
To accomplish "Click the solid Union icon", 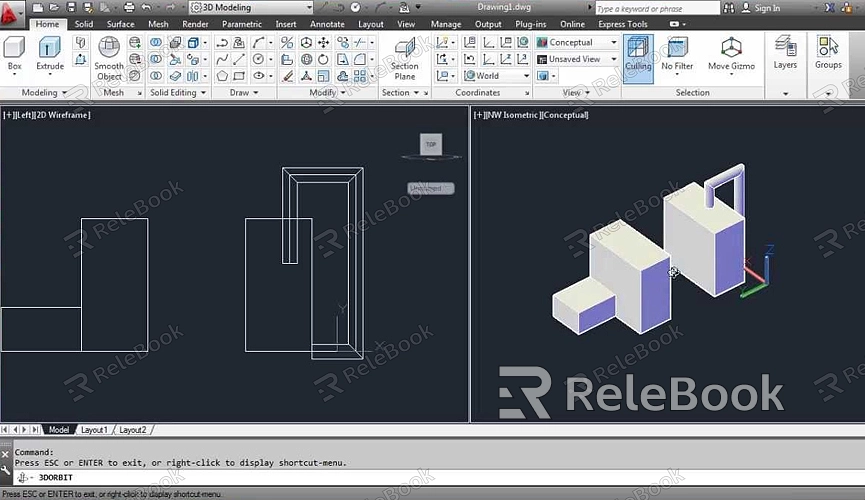I will [x=156, y=42].
